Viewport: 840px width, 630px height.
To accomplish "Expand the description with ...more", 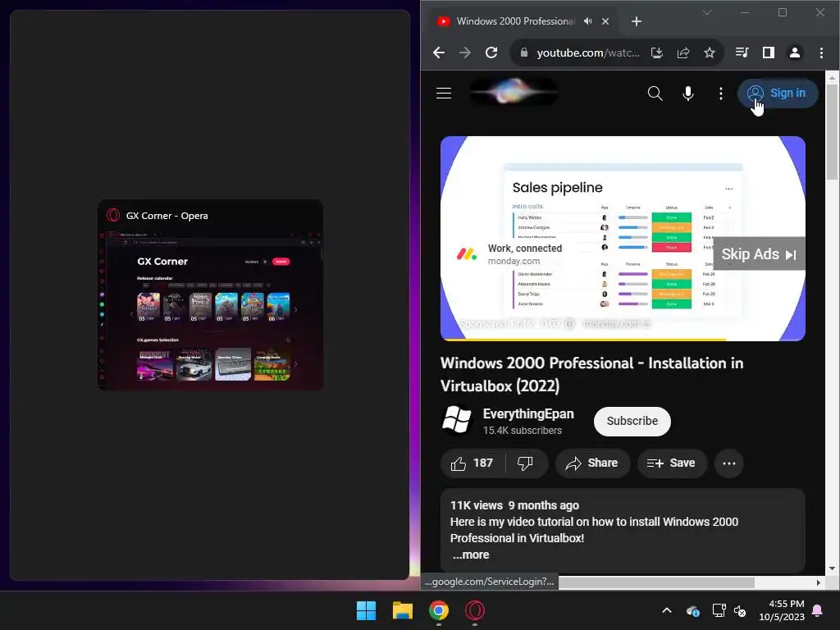I will [470, 555].
